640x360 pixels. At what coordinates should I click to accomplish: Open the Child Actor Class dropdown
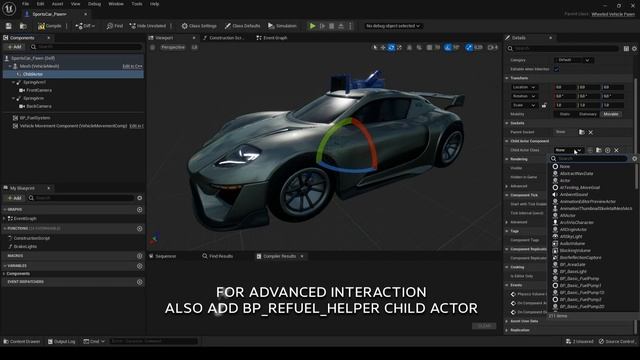pyautogui.click(x=568, y=150)
